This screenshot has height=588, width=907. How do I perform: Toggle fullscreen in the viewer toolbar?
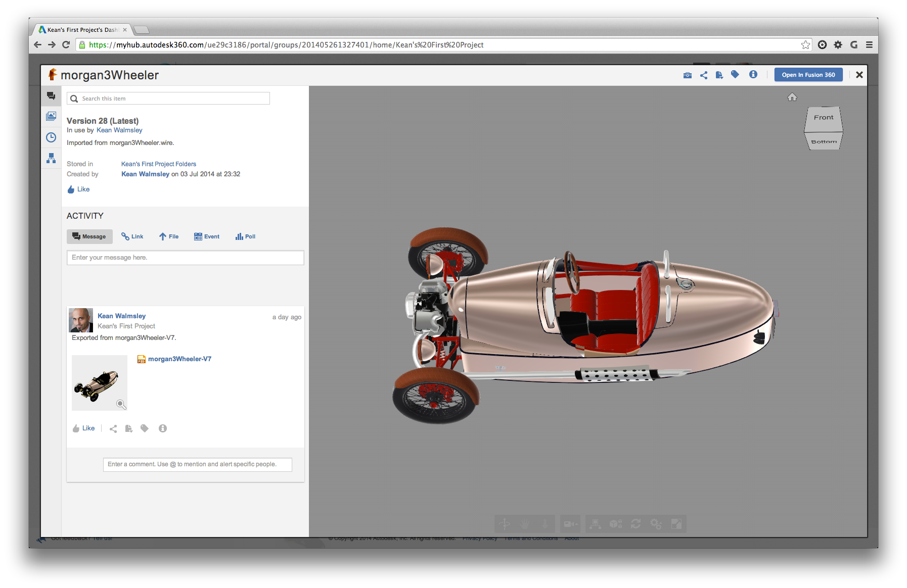676,524
